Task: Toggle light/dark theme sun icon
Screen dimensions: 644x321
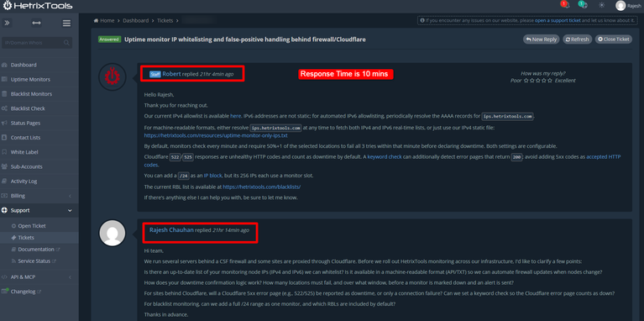Action: pos(602,5)
